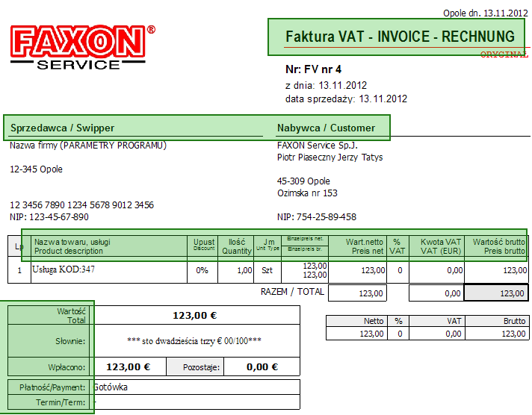Click the Kwota VAT column header

point(436,246)
